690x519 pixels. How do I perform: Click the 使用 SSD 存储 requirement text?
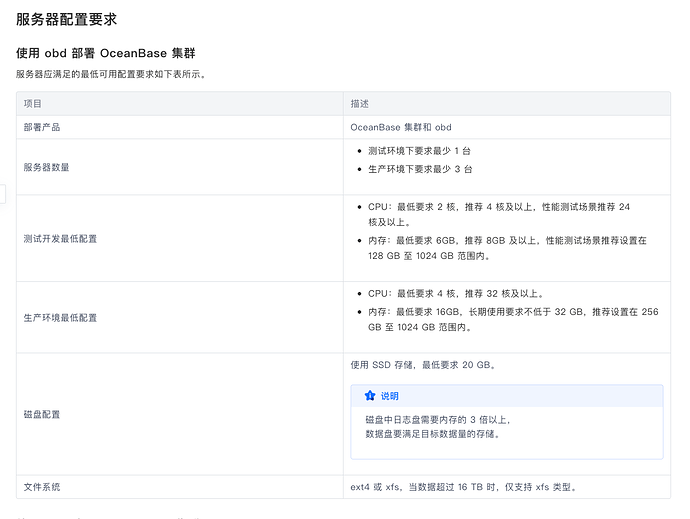pyautogui.click(x=423, y=364)
